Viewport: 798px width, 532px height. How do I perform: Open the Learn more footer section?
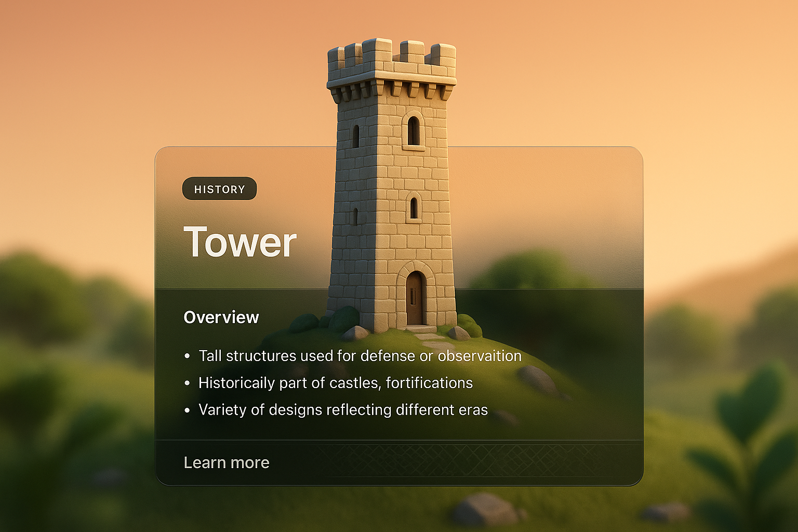[x=227, y=462]
